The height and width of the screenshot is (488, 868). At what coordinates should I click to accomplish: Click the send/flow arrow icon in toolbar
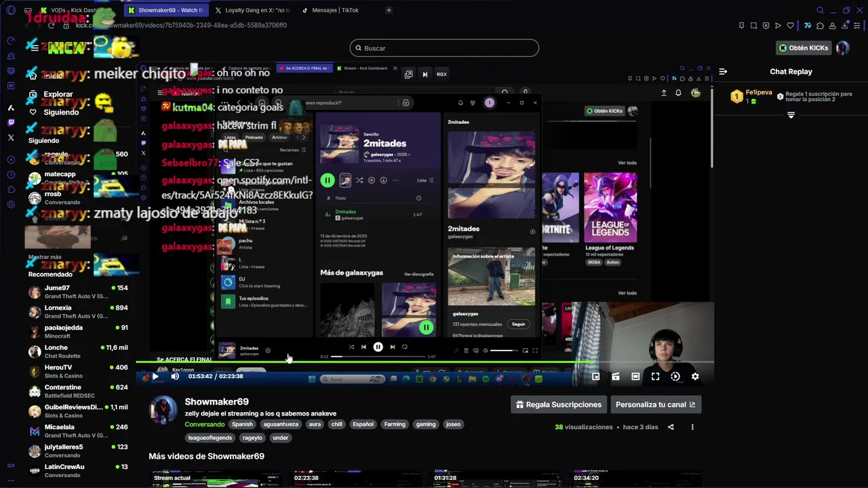point(778,26)
